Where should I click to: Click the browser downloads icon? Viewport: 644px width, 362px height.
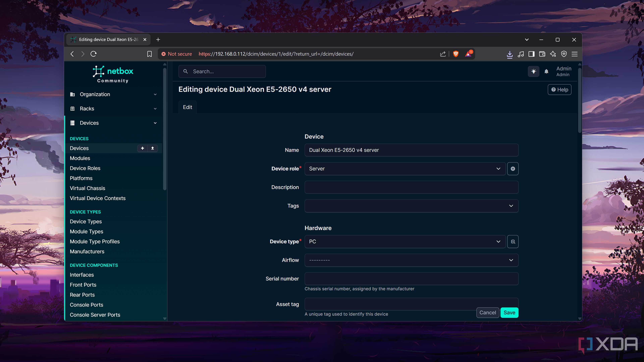click(x=510, y=54)
